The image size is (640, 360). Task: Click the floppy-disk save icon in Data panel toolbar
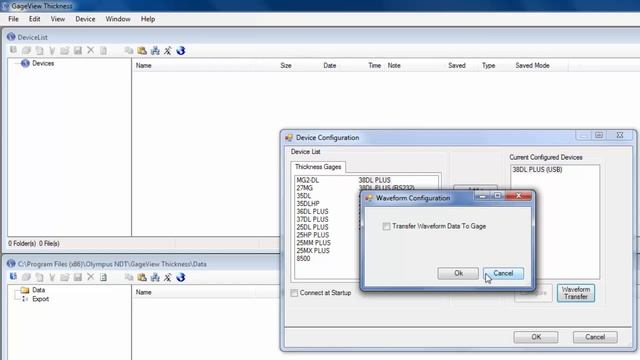point(78,277)
